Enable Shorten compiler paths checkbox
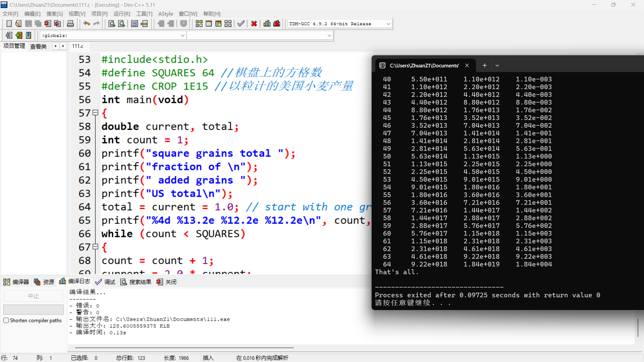The height and width of the screenshot is (362, 644). point(6,320)
